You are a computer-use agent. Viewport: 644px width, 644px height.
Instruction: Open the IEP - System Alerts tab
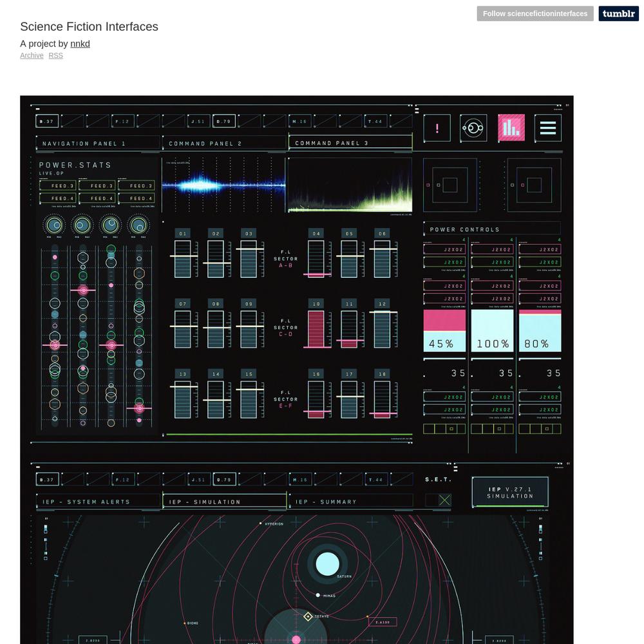coord(98,502)
